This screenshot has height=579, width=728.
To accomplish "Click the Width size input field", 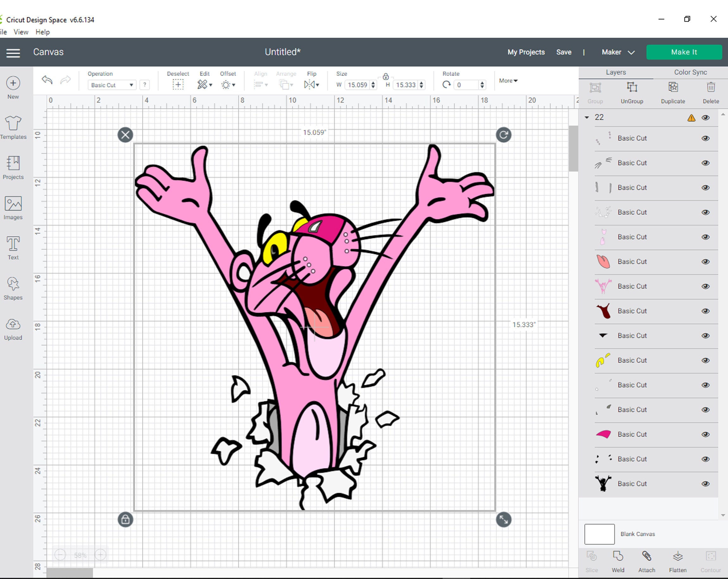I will pyautogui.click(x=357, y=85).
